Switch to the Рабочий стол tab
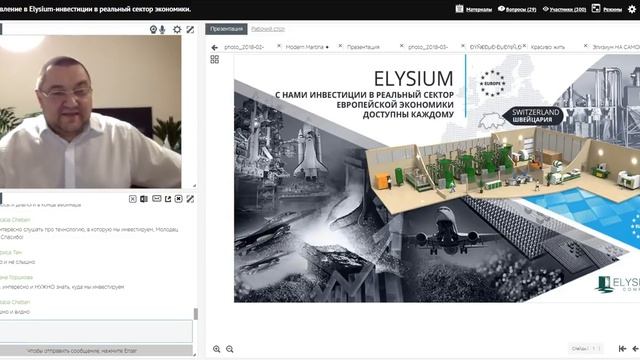This screenshot has width=640, height=360. pyautogui.click(x=268, y=29)
